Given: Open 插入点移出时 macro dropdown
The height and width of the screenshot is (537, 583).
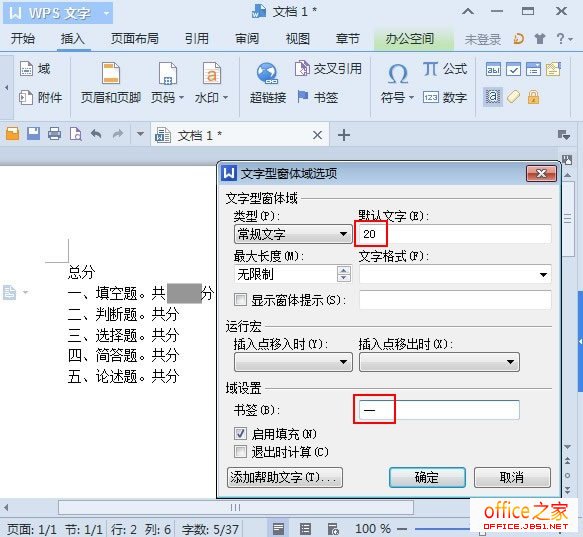Looking at the screenshot, I should pos(439,362).
